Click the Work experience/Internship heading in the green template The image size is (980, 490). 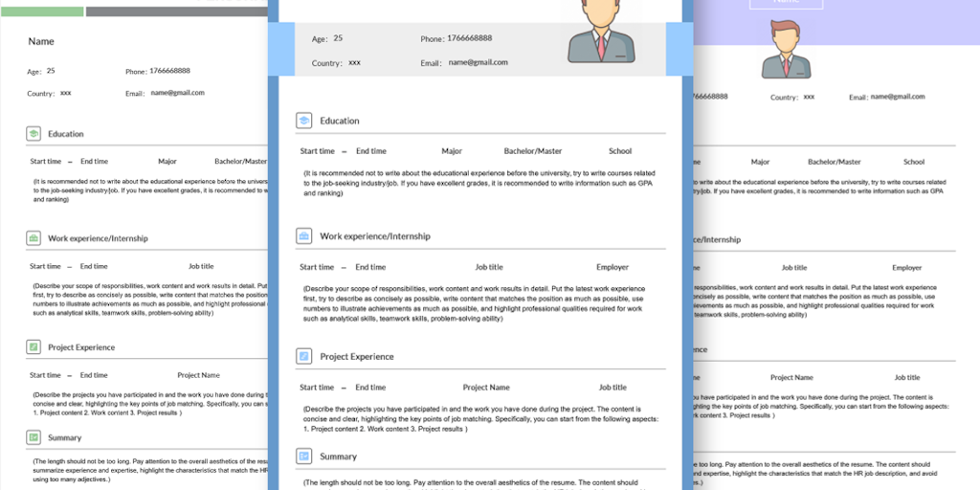point(99,238)
